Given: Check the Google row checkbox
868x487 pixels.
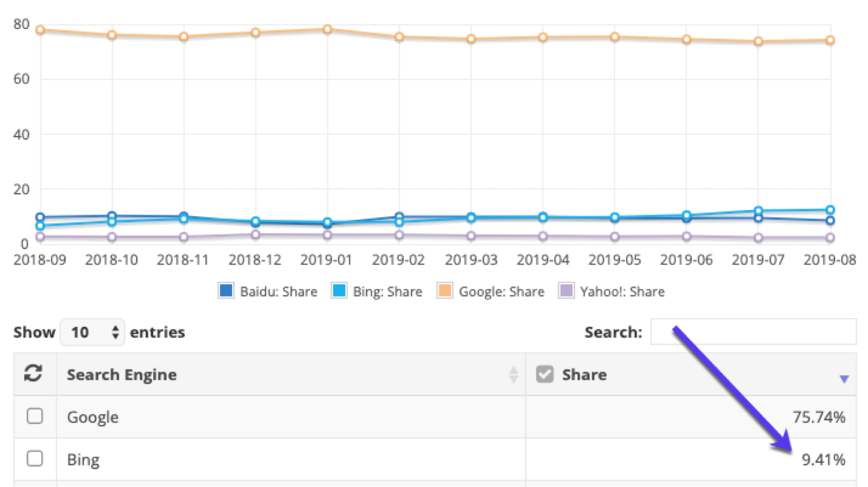Looking at the screenshot, I should [35, 416].
